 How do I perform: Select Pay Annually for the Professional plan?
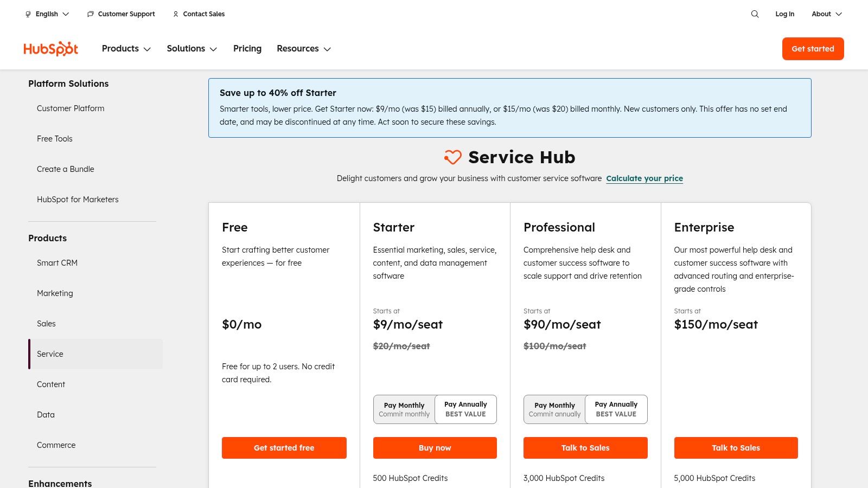point(616,409)
